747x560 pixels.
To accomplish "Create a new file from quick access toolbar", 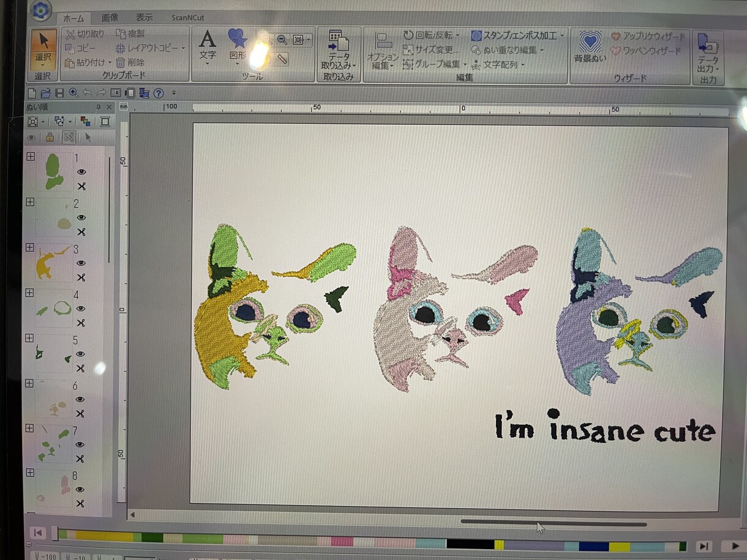I will pos(32,93).
